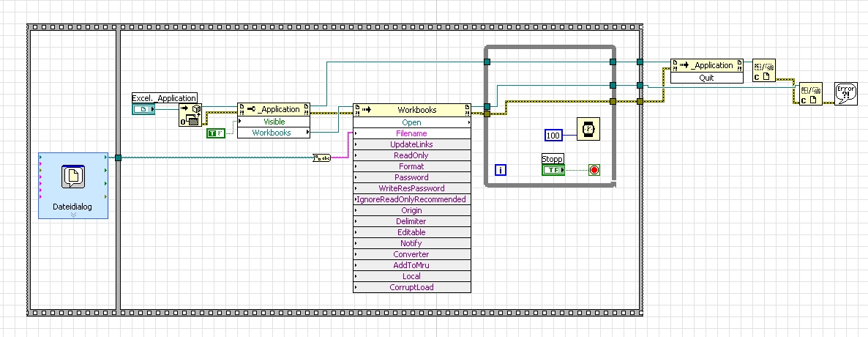Screen dimensions: 868x337
Task: Select the UpdateLinks parameter
Action: click(x=412, y=144)
